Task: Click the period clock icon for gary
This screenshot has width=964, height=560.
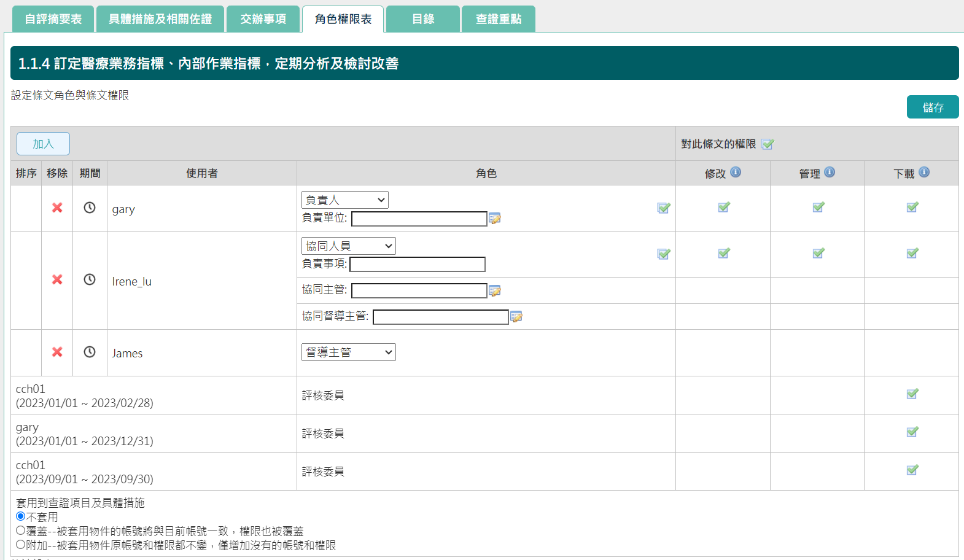Action: pyautogui.click(x=90, y=208)
